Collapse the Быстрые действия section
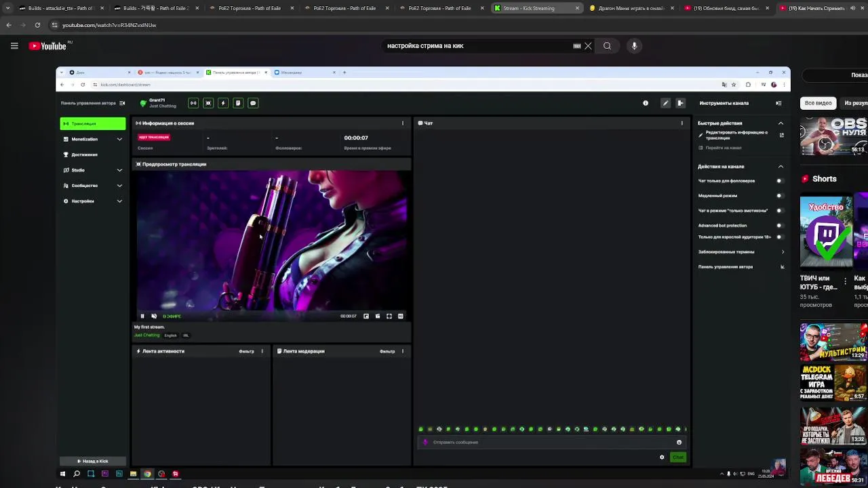This screenshot has width=868, height=488. [x=781, y=123]
